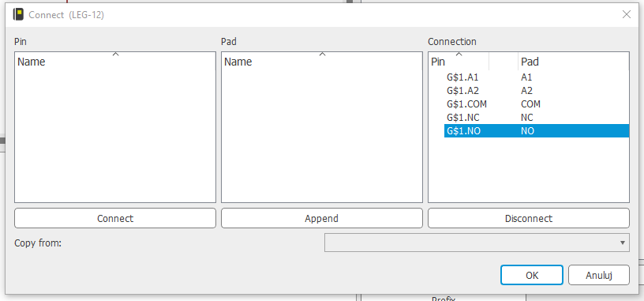The width and height of the screenshot is (644, 301).
Task: Click the empty Pin list area
Action: pos(115,136)
